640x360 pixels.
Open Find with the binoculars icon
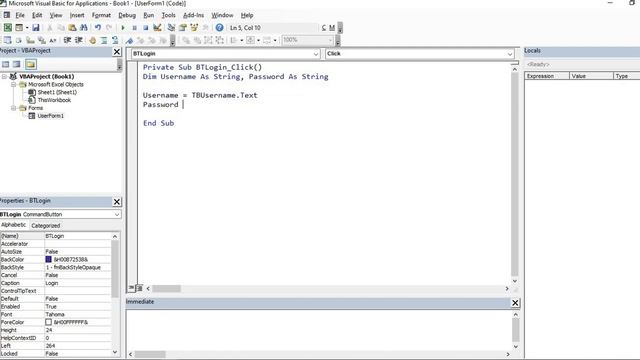click(x=84, y=28)
